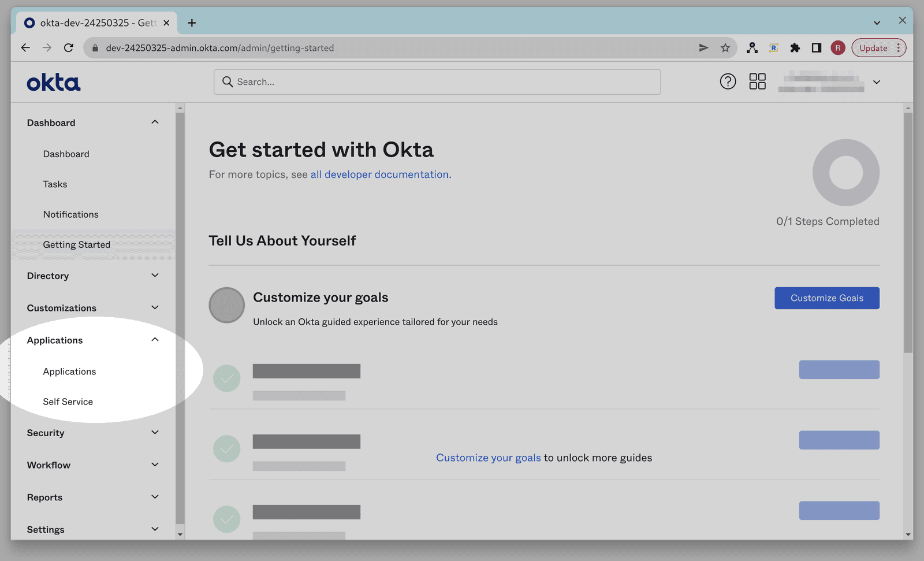Screen dimensions: 924x561
Task: Open Tasks in the sidebar
Action: [x=55, y=184]
